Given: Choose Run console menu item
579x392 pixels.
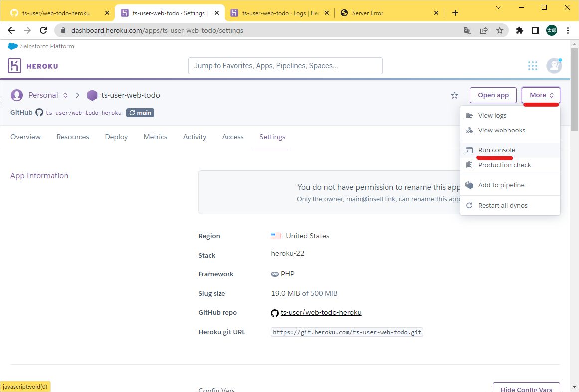Looking at the screenshot, I should pos(510,150).
